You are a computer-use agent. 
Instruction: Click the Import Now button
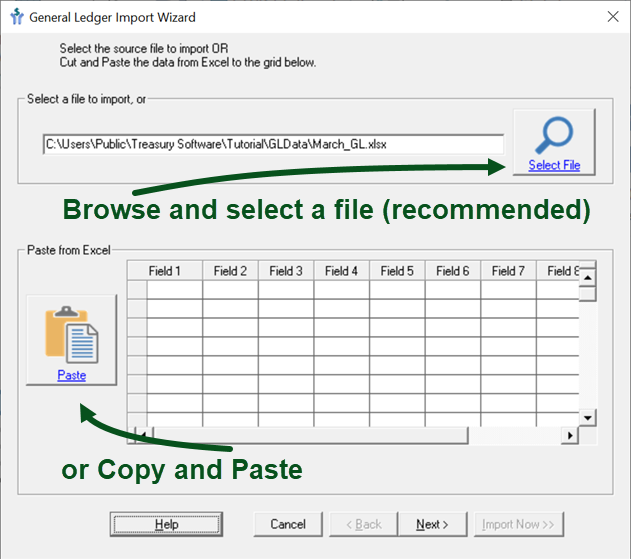519,524
